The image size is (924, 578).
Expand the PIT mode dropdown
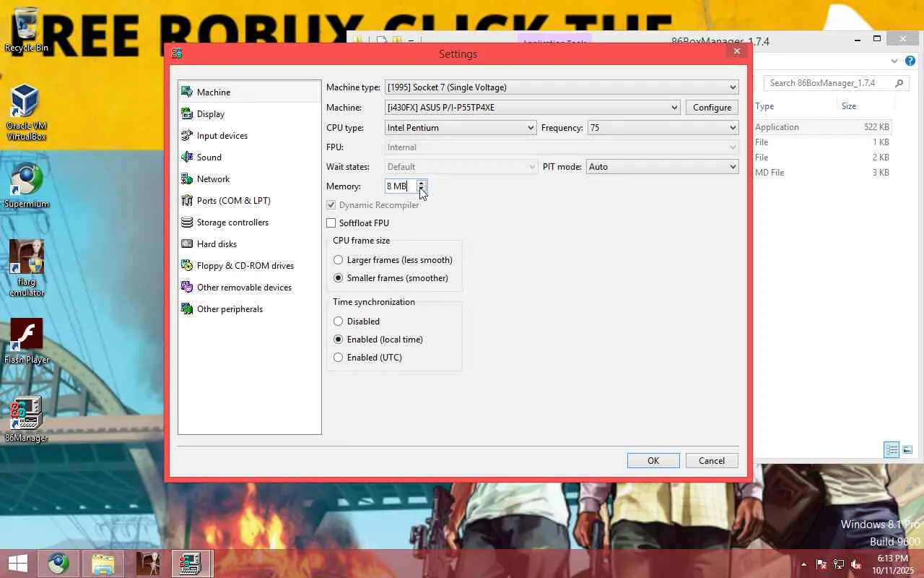663,167
